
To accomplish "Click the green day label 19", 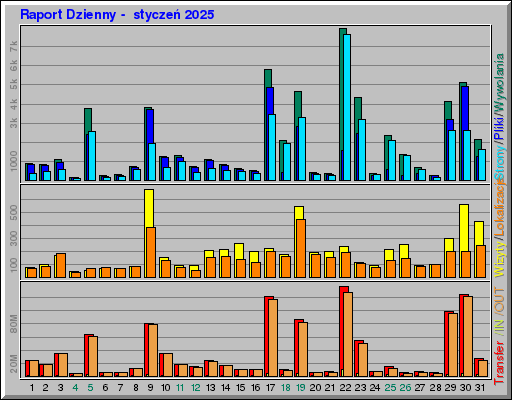I will click(301, 388).
